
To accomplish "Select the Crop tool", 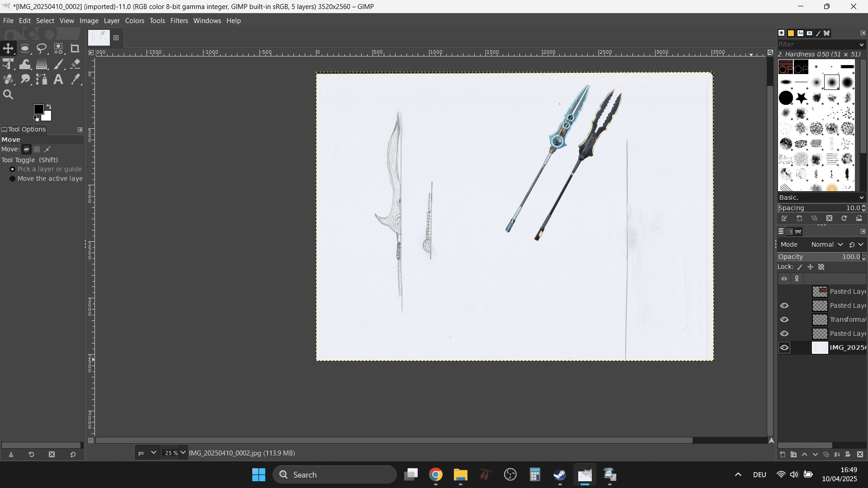I will pyautogui.click(x=75, y=48).
